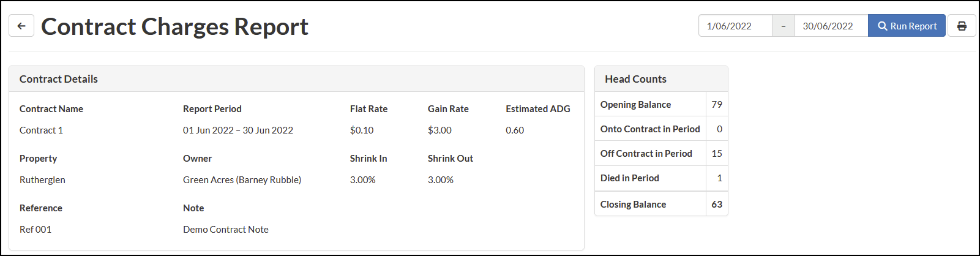Click the Run Report button
This screenshot has width=980, height=256.
(907, 26)
